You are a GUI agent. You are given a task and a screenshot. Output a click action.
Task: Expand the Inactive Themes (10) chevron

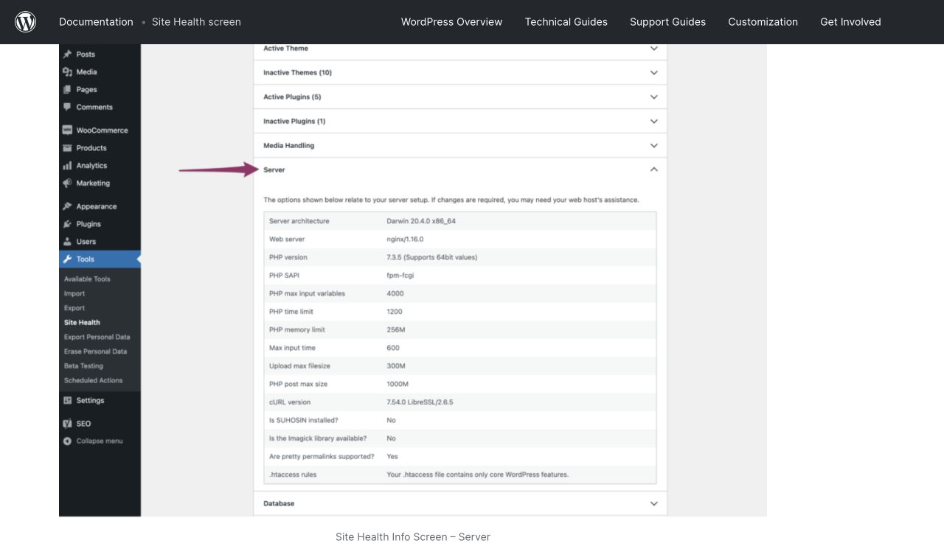pyautogui.click(x=653, y=73)
